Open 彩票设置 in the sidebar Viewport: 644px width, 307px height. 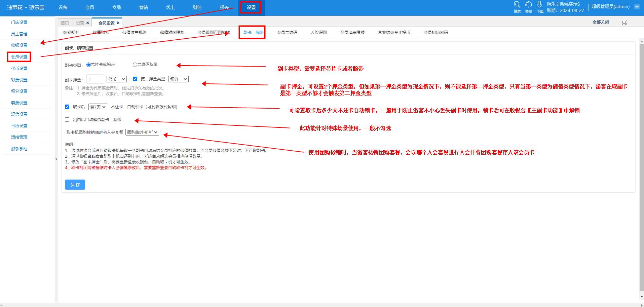coord(19,80)
